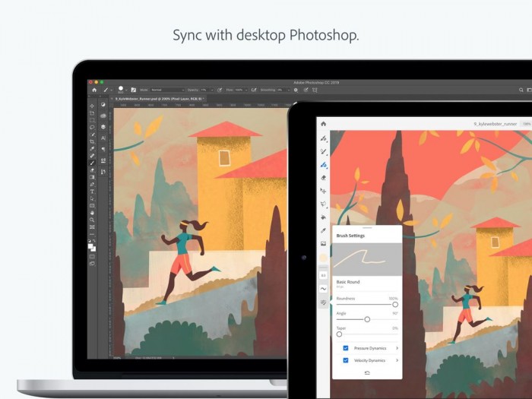Select the desktop Eyedropper tool
This screenshot has width=532, height=399.
point(92,149)
